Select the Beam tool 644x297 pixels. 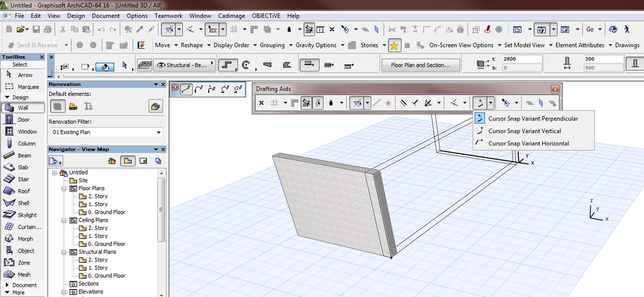[23, 155]
